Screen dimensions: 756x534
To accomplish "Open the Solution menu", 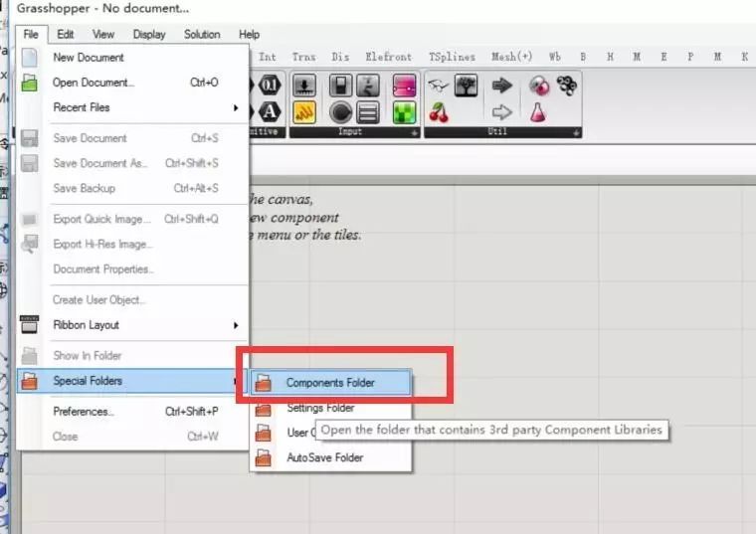I will 202,34.
